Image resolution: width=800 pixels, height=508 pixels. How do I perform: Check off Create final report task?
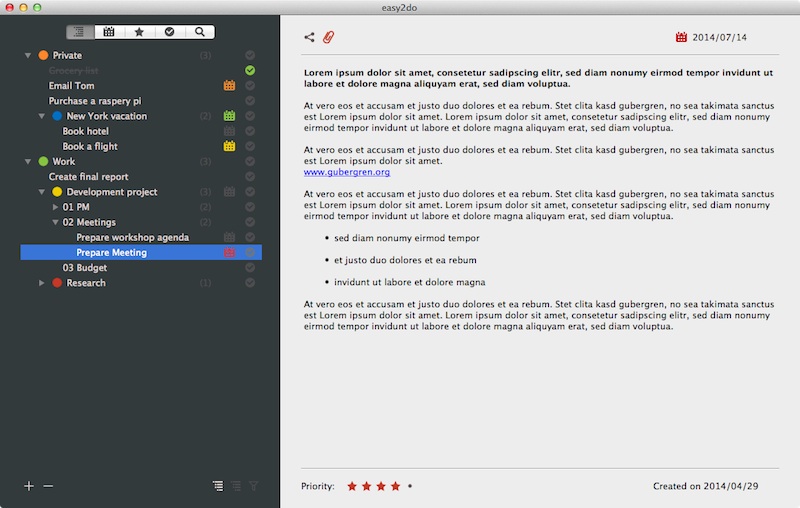pyautogui.click(x=250, y=177)
